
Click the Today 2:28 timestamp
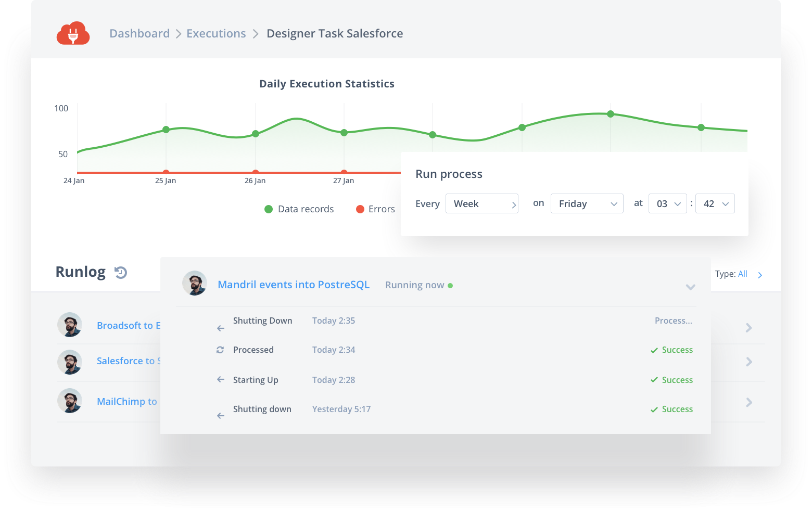pos(334,380)
